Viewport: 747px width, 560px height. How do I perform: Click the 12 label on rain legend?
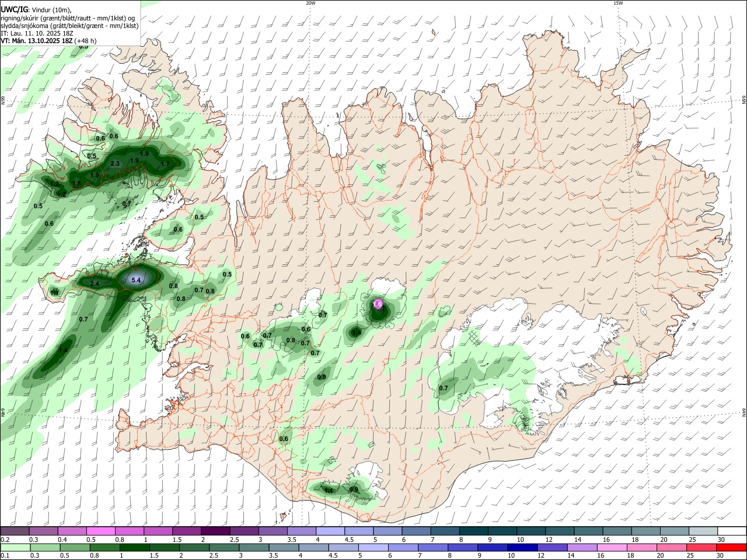pos(541,556)
